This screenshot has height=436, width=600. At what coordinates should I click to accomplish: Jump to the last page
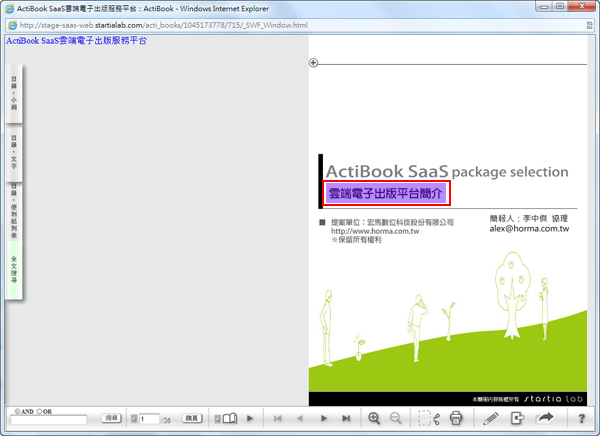coord(346,418)
